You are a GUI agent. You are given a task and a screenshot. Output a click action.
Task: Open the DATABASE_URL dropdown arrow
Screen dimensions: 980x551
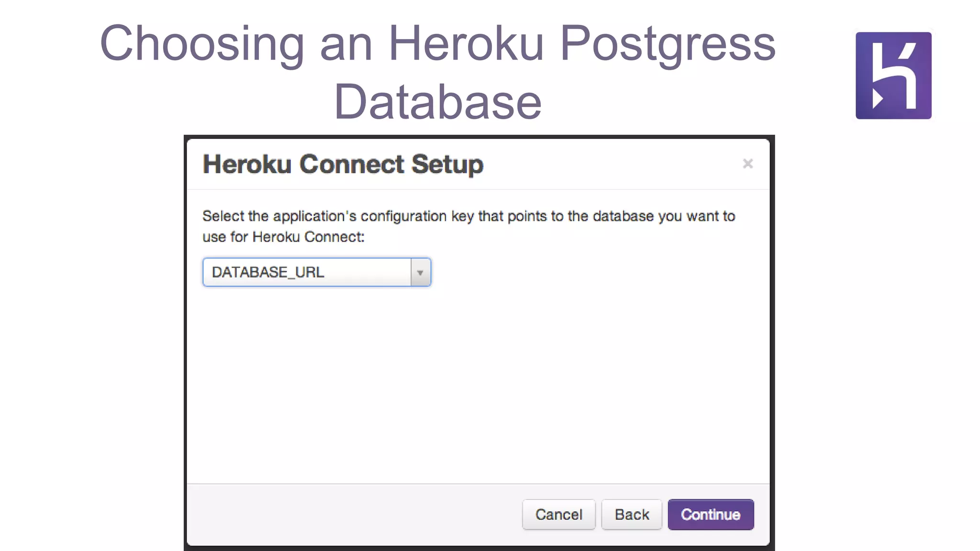[x=421, y=273]
